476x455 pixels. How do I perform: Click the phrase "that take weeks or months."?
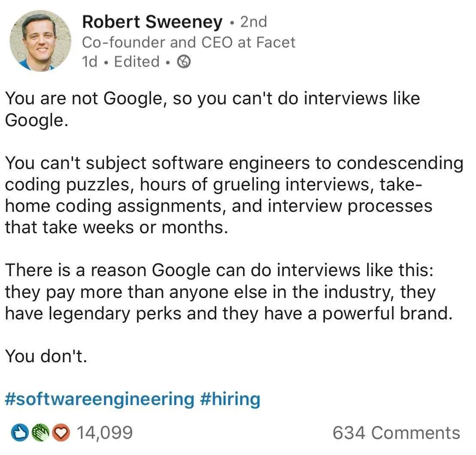tap(117, 227)
